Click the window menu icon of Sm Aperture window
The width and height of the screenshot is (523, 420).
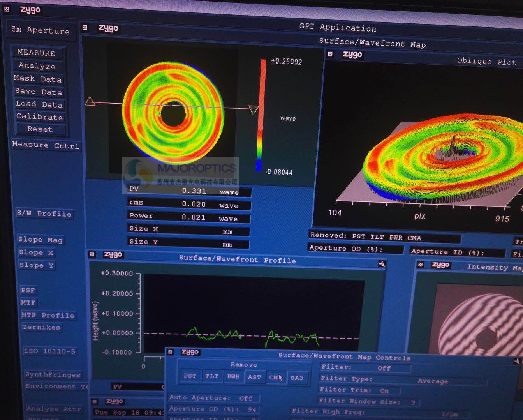pyautogui.click(x=7, y=9)
